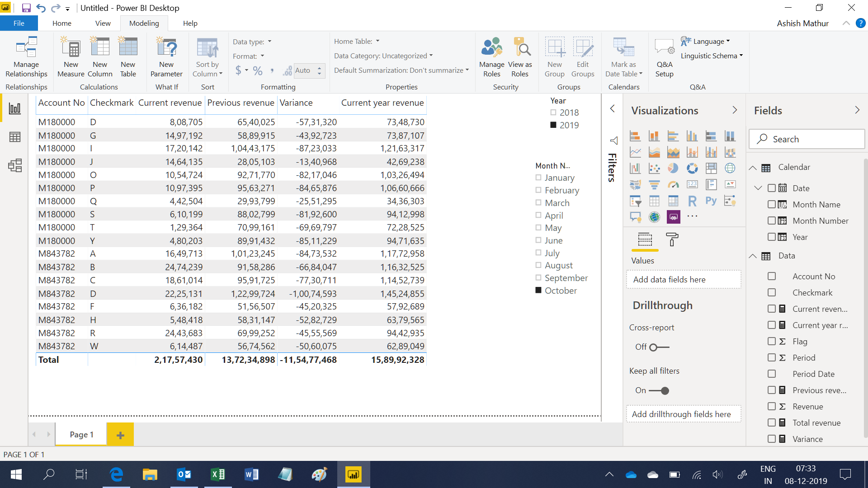
Task: Check January in Month Name slicer
Action: click(538, 178)
